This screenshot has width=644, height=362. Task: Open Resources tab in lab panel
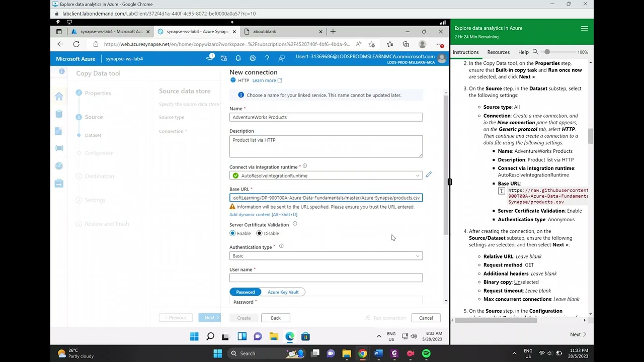point(498,52)
